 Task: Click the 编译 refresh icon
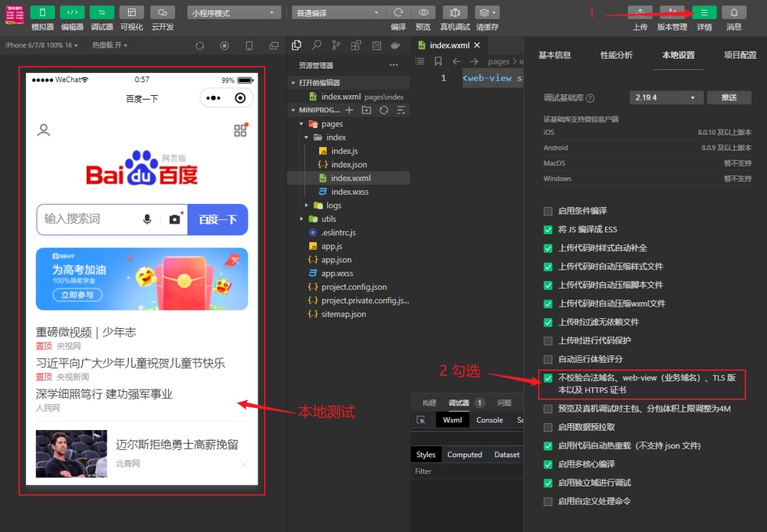(398, 12)
